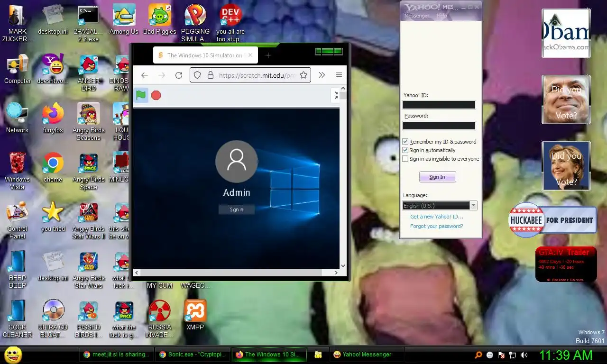Select the XMPP desktop icon
607x364 pixels.
pyautogui.click(x=195, y=315)
